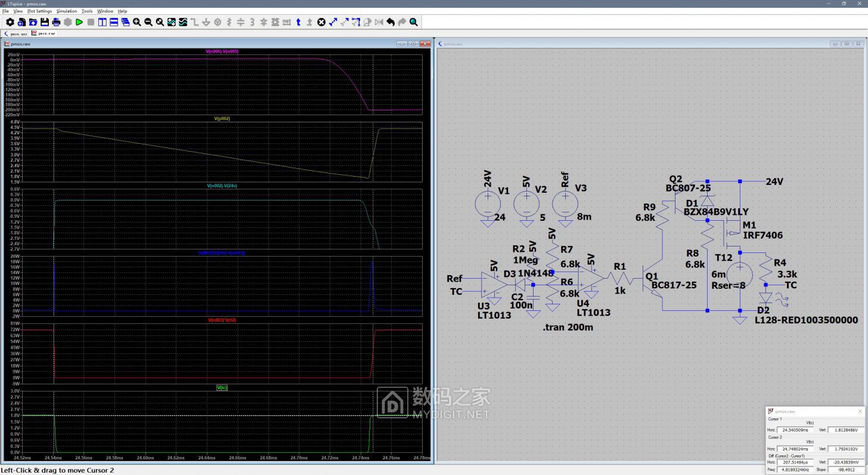Click the .tran 200m directive in schematic
The height and width of the screenshot is (475, 868).
click(568, 327)
